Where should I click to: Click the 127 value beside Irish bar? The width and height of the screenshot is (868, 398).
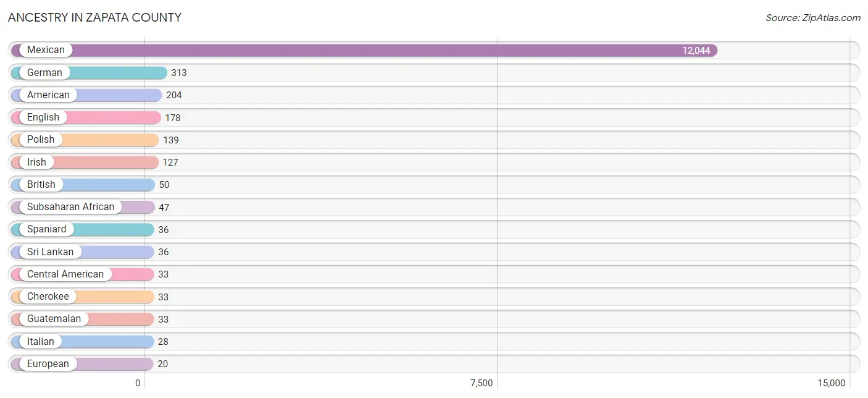(x=170, y=163)
